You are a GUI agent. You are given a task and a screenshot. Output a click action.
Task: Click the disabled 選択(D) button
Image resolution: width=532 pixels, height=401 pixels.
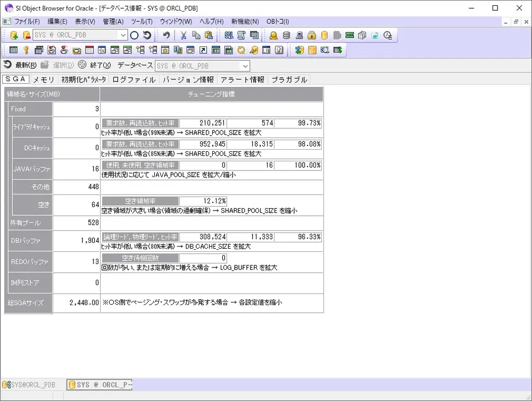57,65
